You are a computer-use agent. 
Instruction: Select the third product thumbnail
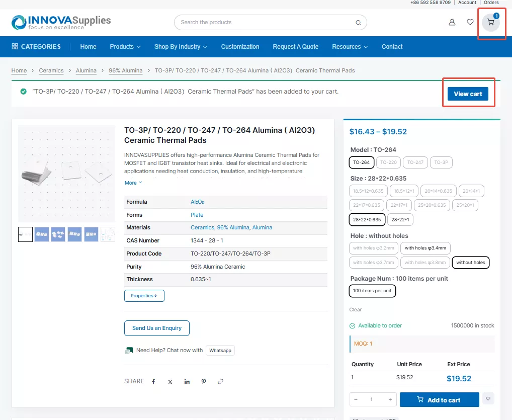[x=58, y=234]
